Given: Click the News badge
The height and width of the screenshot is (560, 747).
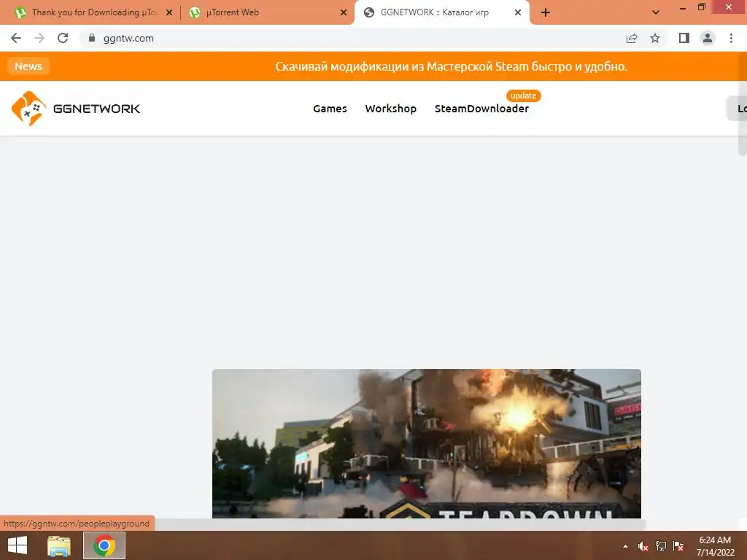Looking at the screenshot, I should tap(28, 66).
